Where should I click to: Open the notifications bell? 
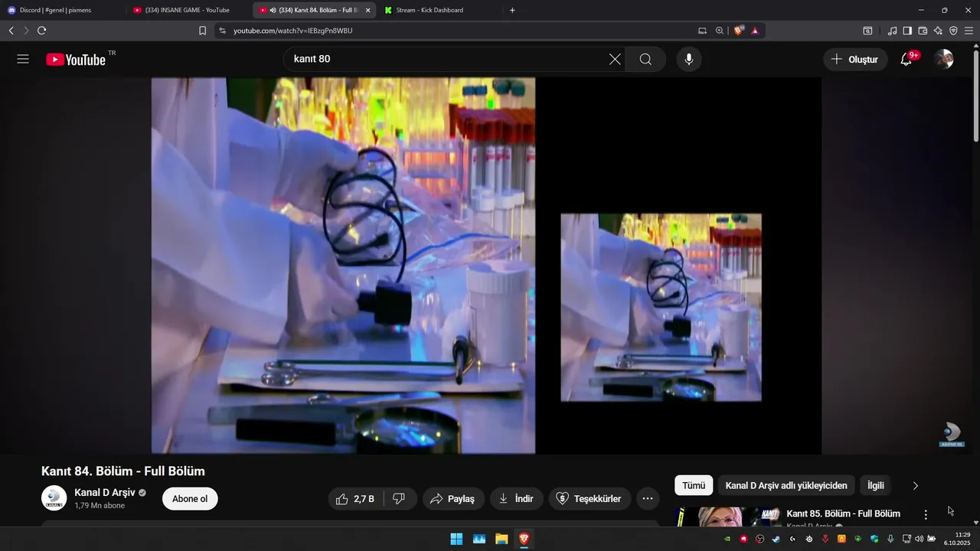pos(906,59)
